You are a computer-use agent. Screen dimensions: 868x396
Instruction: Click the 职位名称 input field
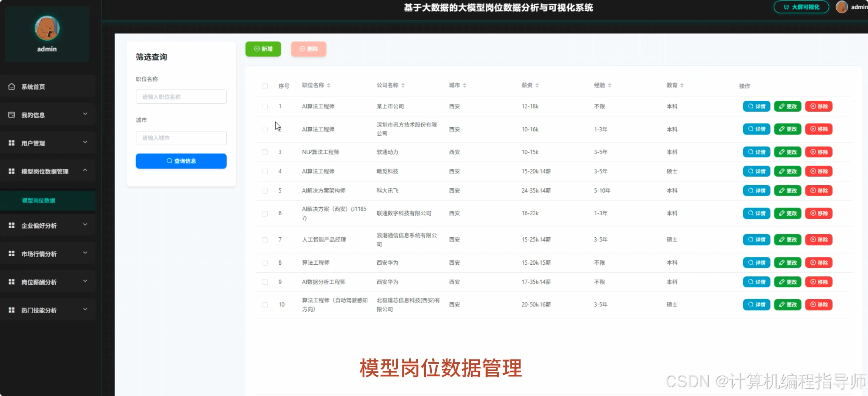[181, 96]
